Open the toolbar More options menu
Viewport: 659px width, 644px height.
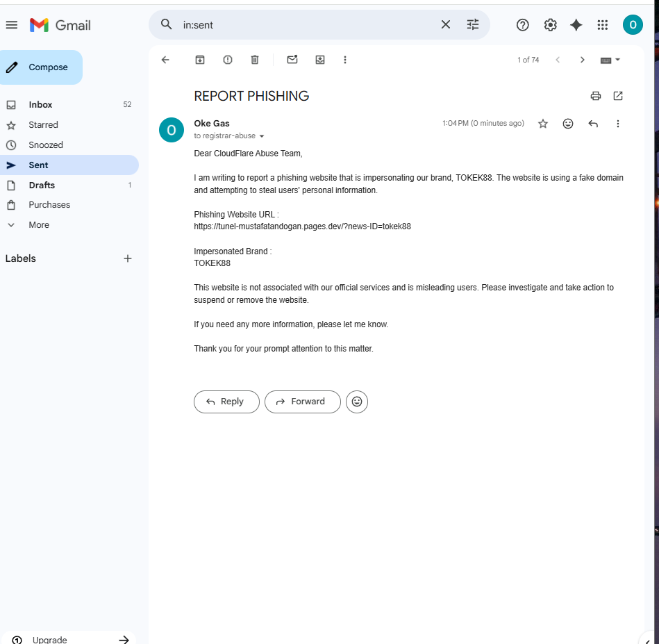345,60
